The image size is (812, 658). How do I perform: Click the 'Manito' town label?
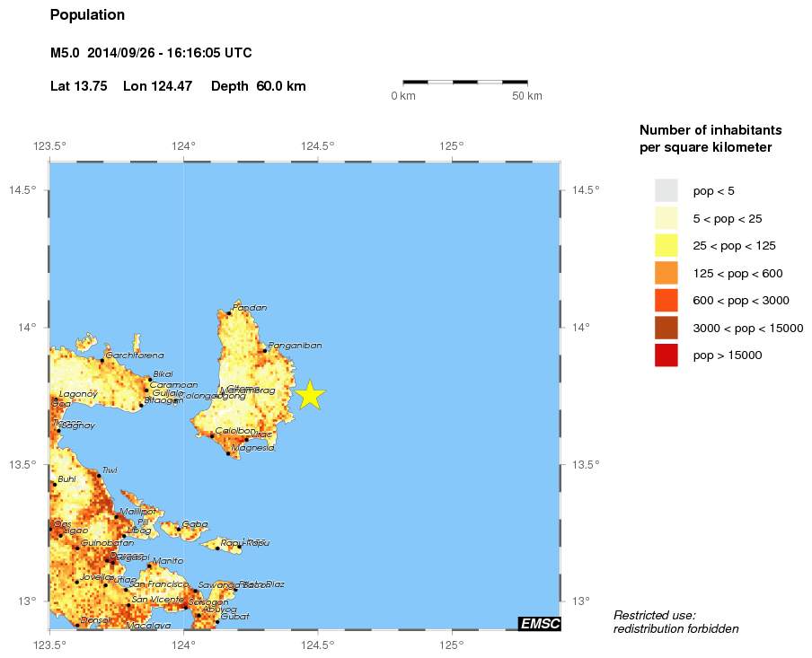pyautogui.click(x=168, y=561)
